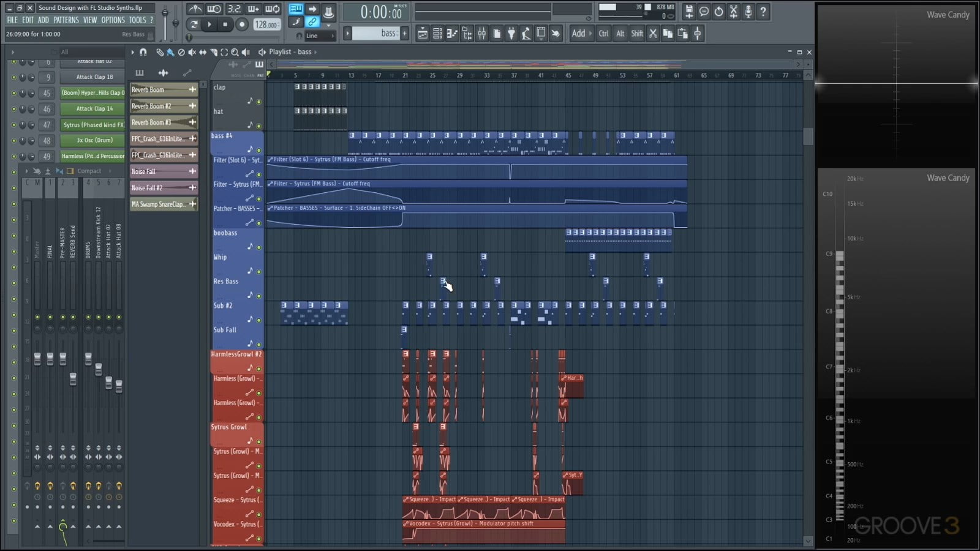Click the undo history icon
This screenshot has width=980, height=551.
coord(718,12)
